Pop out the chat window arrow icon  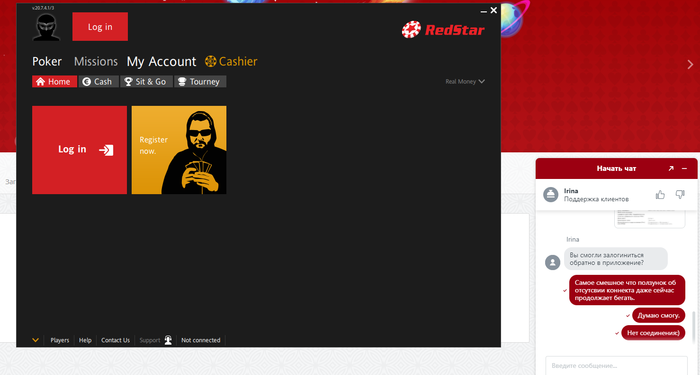(x=671, y=168)
